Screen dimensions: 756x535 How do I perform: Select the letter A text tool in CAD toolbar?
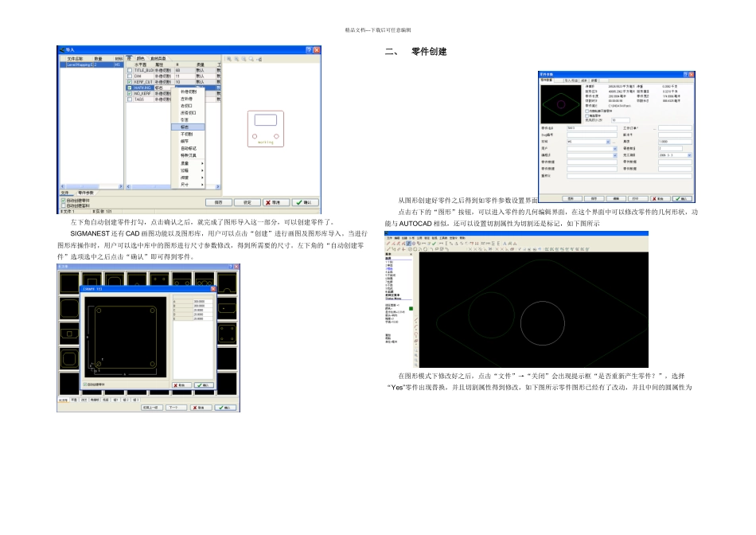[x=505, y=244]
